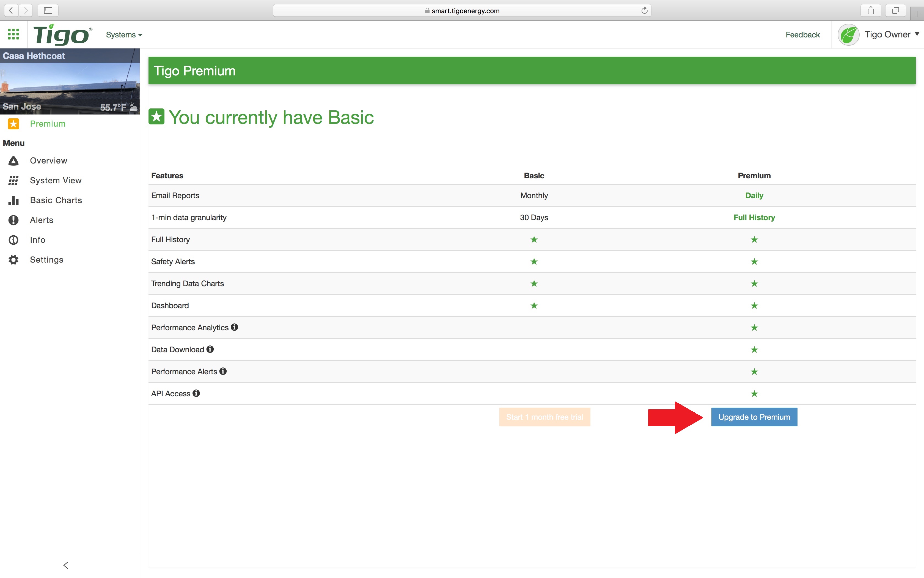The width and height of the screenshot is (924, 578).
Task: Click the 'Basic' column header
Action: pos(534,176)
